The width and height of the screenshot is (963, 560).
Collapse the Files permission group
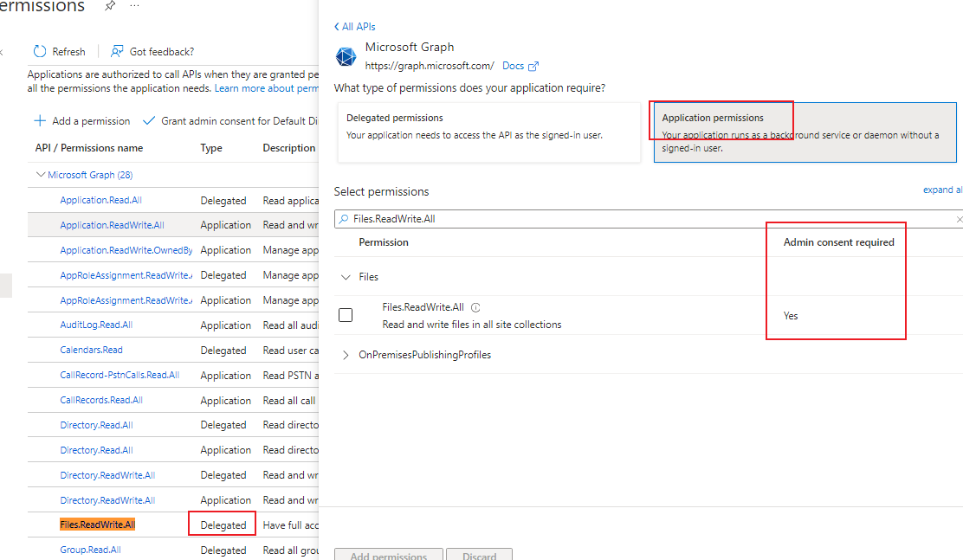pos(346,276)
